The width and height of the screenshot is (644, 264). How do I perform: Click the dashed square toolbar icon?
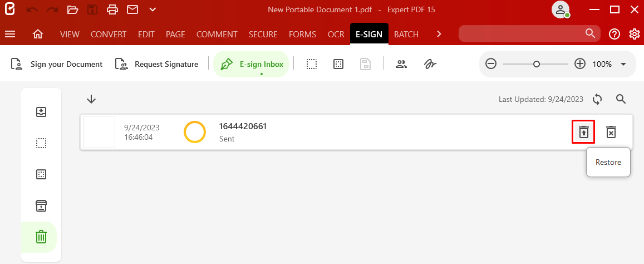pyautogui.click(x=312, y=64)
